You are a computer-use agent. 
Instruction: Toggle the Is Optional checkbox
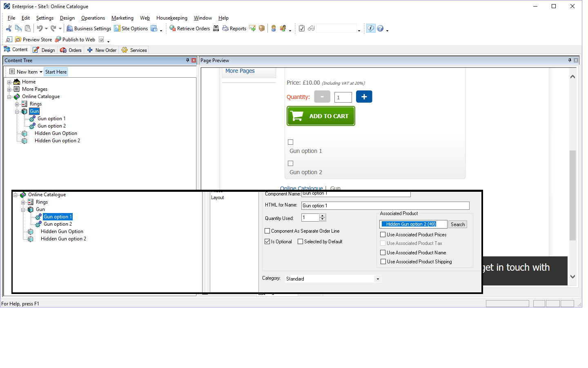pos(267,242)
